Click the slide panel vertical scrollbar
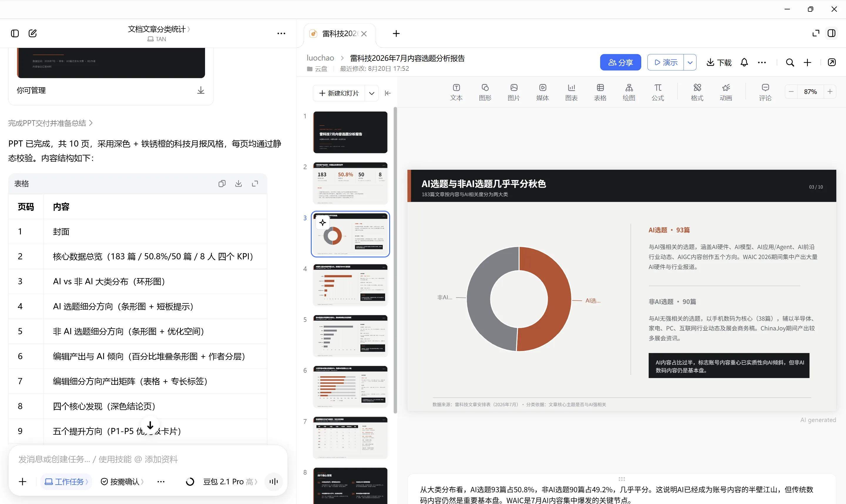Image resolution: width=846 pixels, height=504 pixels. pyautogui.click(x=395, y=260)
